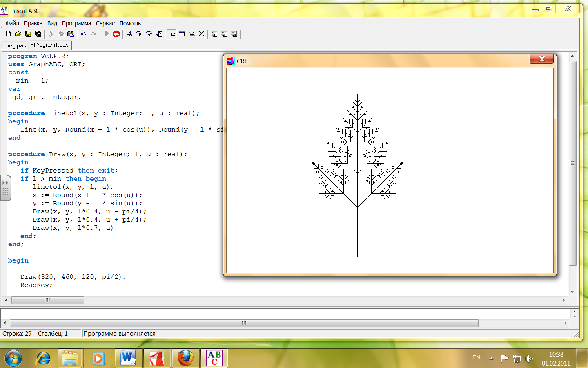Image resolution: width=588 pixels, height=368 pixels.
Task: Select the Program1.pas tab
Action: [50, 45]
